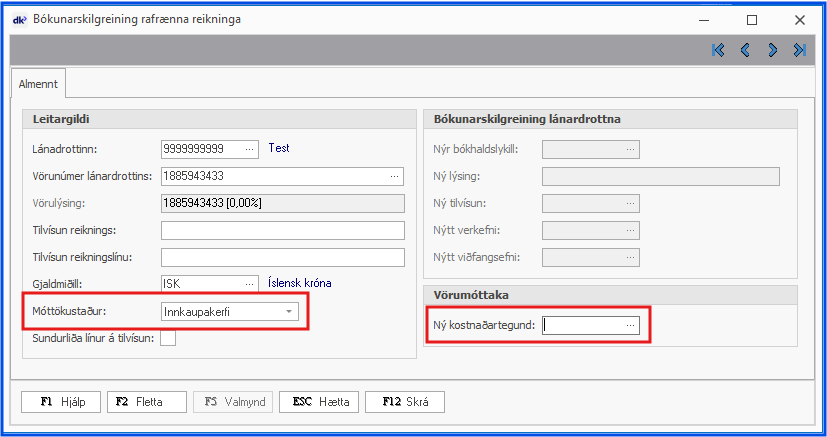
Task: Jump to the first record arrow
Action: pyautogui.click(x=718, y=50)
